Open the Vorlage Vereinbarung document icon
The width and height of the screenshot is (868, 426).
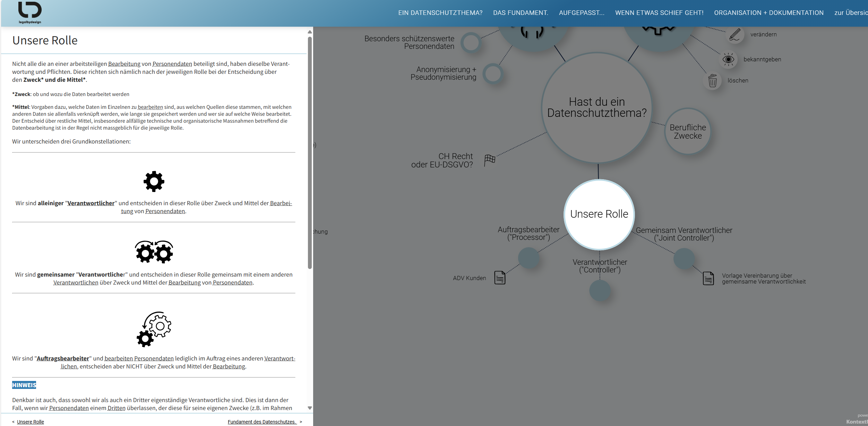708,278
